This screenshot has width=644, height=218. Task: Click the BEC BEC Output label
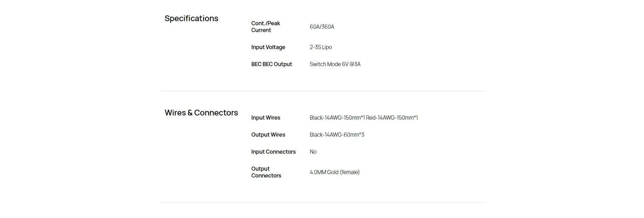click(271, 64)
